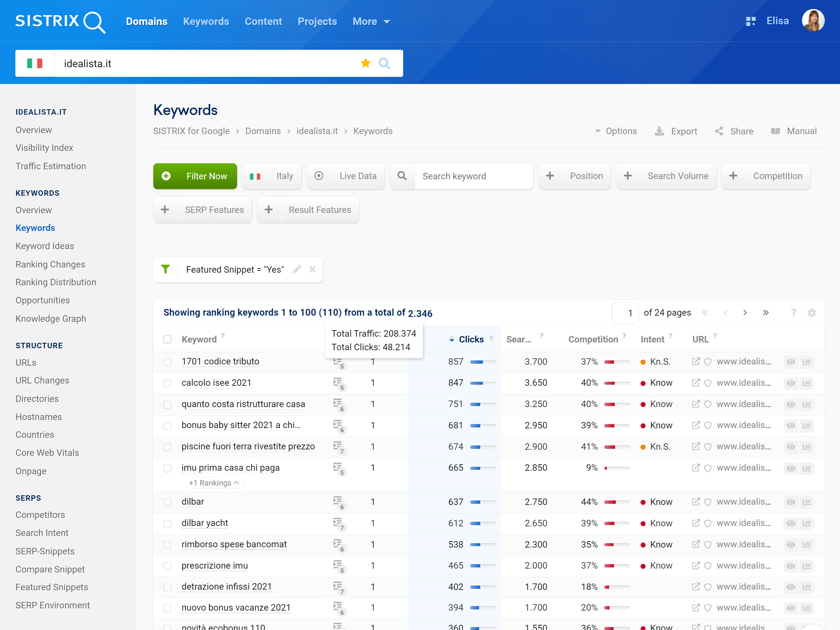Viewport: 840px width, 630px height.
Task: Open Elisa's profile avatar
Action: 813,21
